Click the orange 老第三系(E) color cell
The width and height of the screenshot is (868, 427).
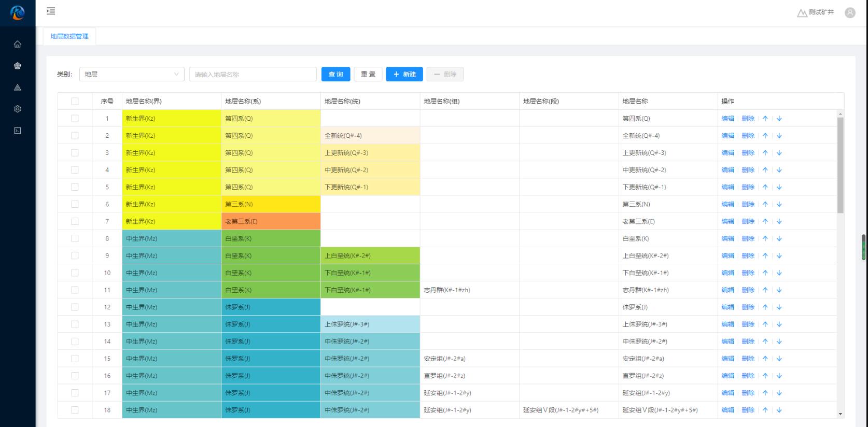[271, 221]
